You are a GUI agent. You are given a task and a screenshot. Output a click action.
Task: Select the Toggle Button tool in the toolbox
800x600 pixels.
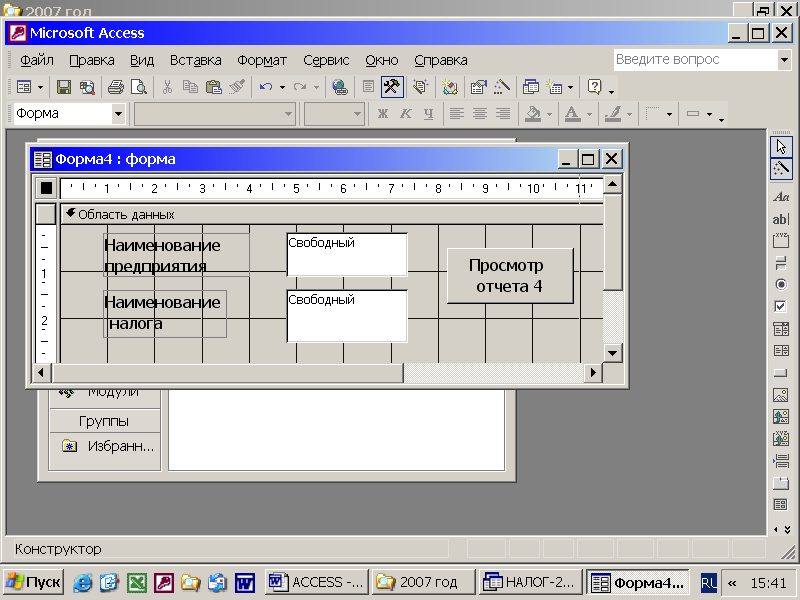pos(781,263)
